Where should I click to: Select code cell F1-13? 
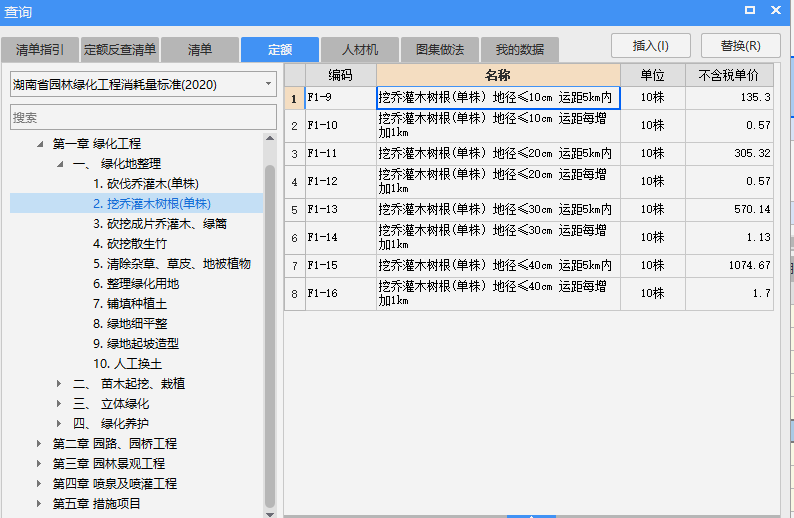pyautogui.click(x=341, y=210)
